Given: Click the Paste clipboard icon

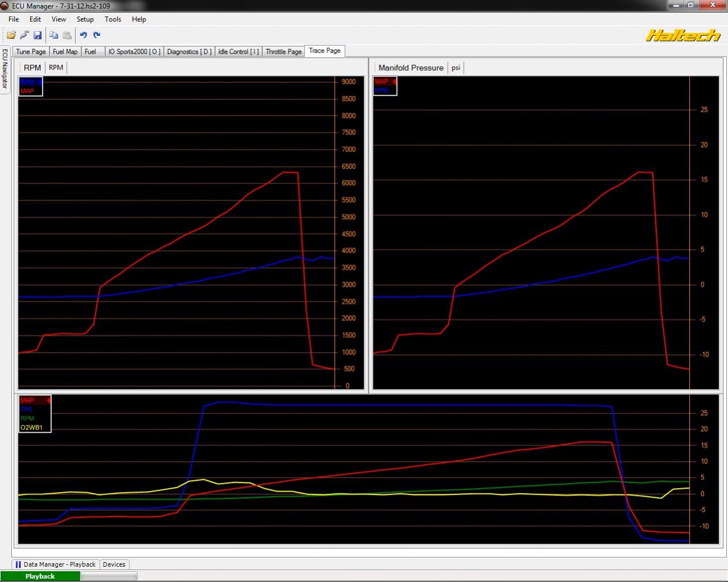Looking at the screenshot, I should point(67,35).
